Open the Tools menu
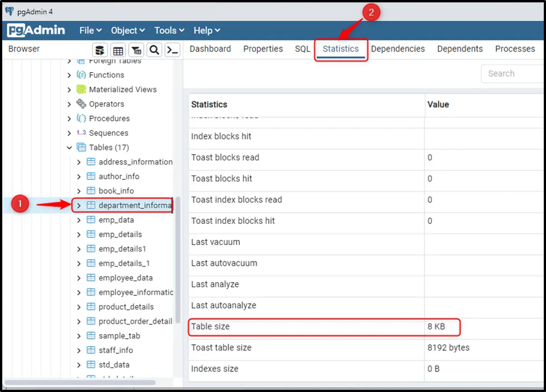 (x=169, y=31)
